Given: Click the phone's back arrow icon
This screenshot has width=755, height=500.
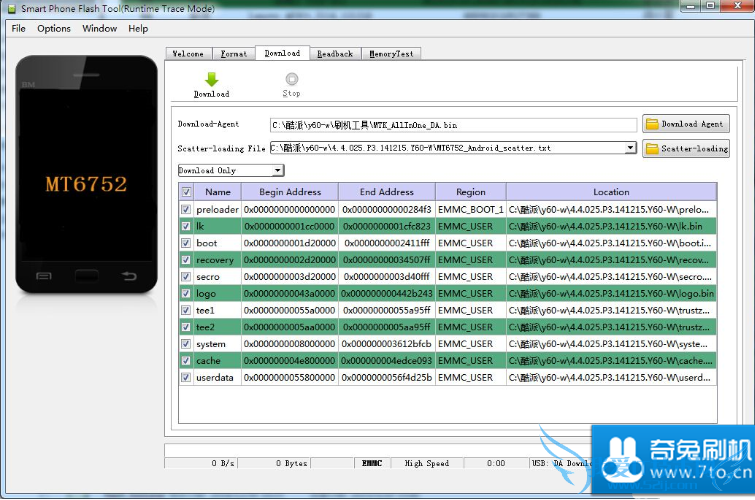Looking at the screenshot, I should (x=128, y=275).
